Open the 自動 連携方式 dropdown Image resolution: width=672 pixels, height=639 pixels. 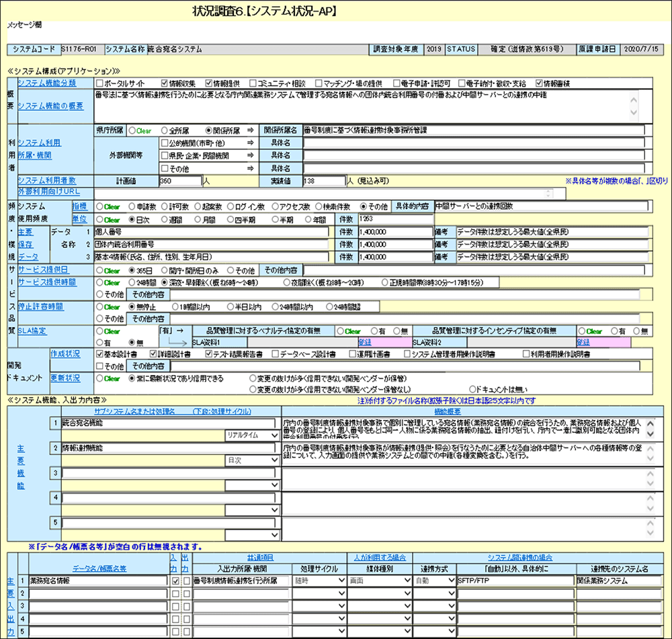point(435,581)
